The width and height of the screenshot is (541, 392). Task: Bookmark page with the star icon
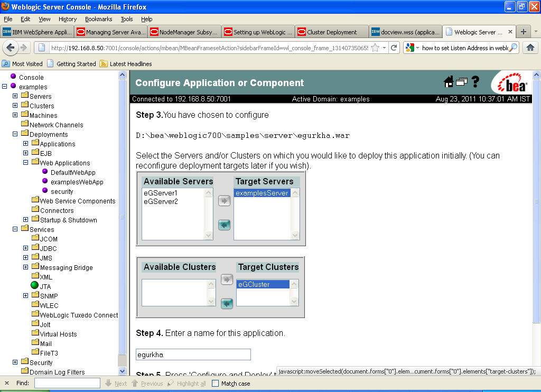(x=376, y=48)
